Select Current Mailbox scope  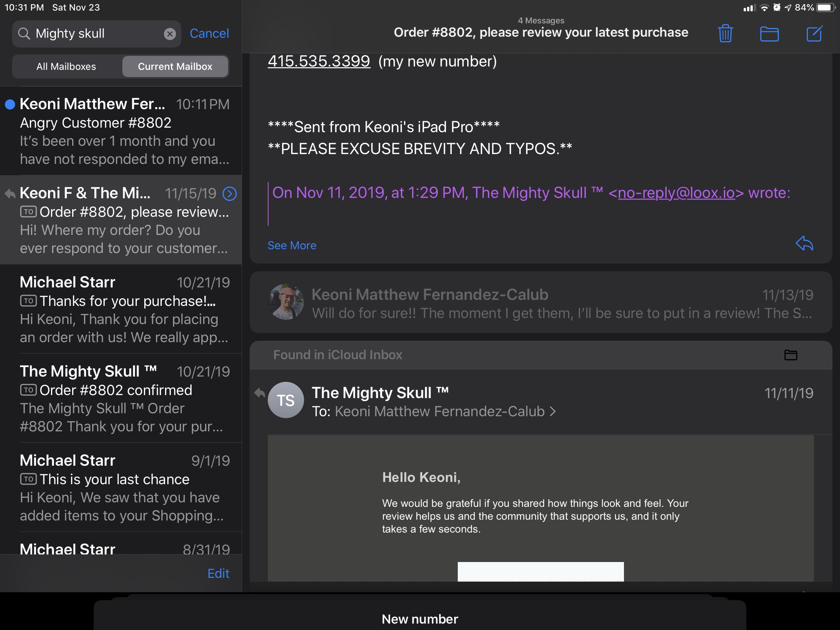175,66
